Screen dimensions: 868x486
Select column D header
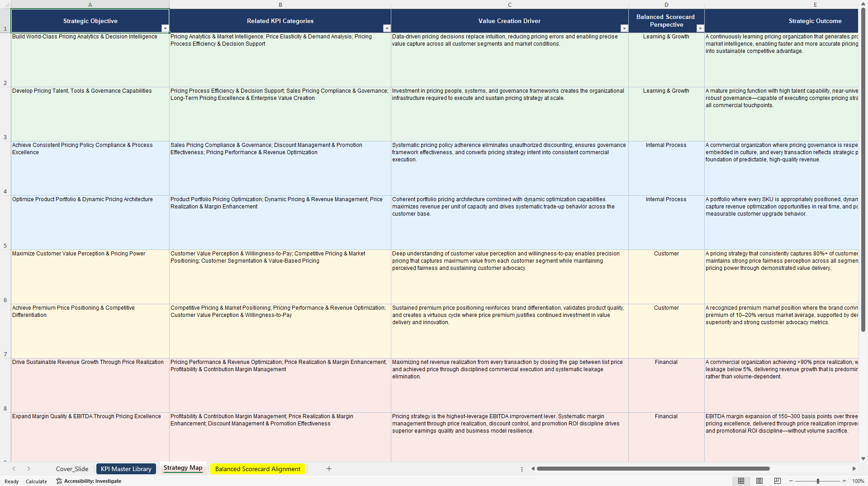pyautogui.click(x=666, y=5)
